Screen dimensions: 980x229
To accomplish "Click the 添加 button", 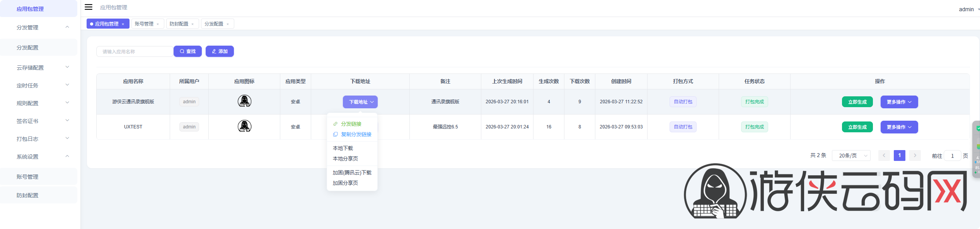I will 220,51.
